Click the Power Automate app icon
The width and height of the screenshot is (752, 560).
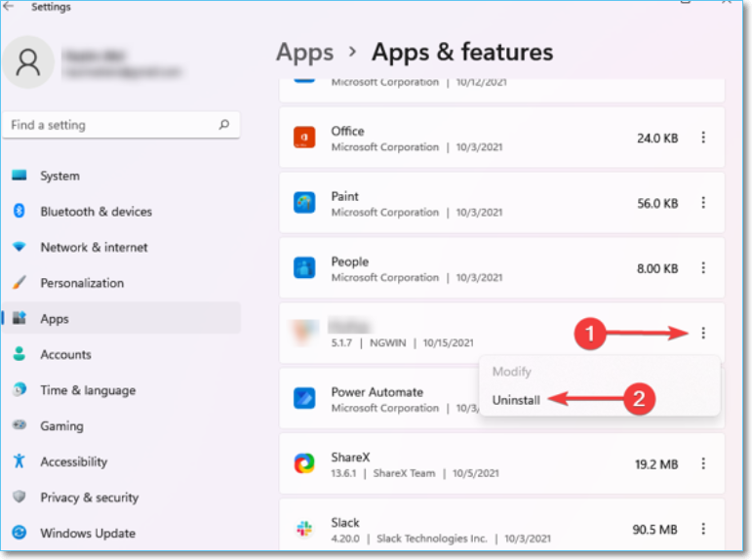(x=304, y=399)
